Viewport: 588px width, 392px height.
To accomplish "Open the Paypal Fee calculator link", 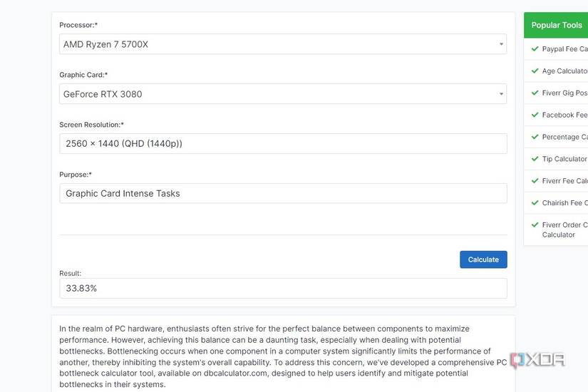I will tap(564, 49).
